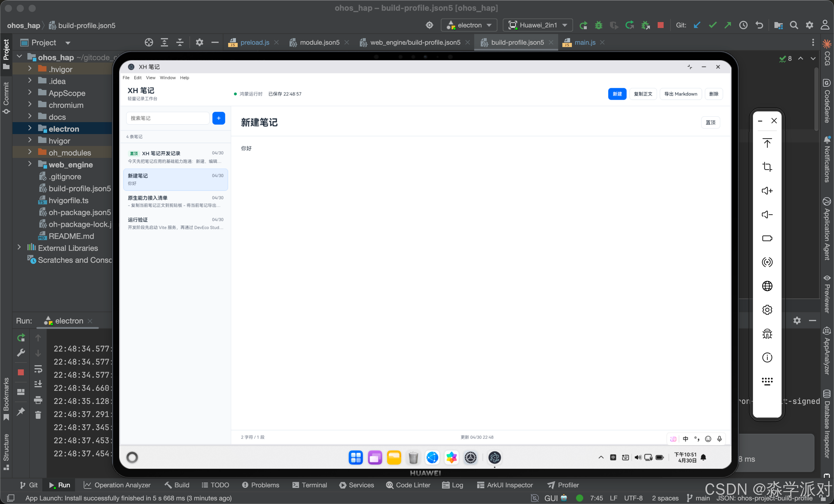Viewport: 834px width, 504px height.
Task: Rollback changes with the undo arrow icon
Action: pos(759,25)
